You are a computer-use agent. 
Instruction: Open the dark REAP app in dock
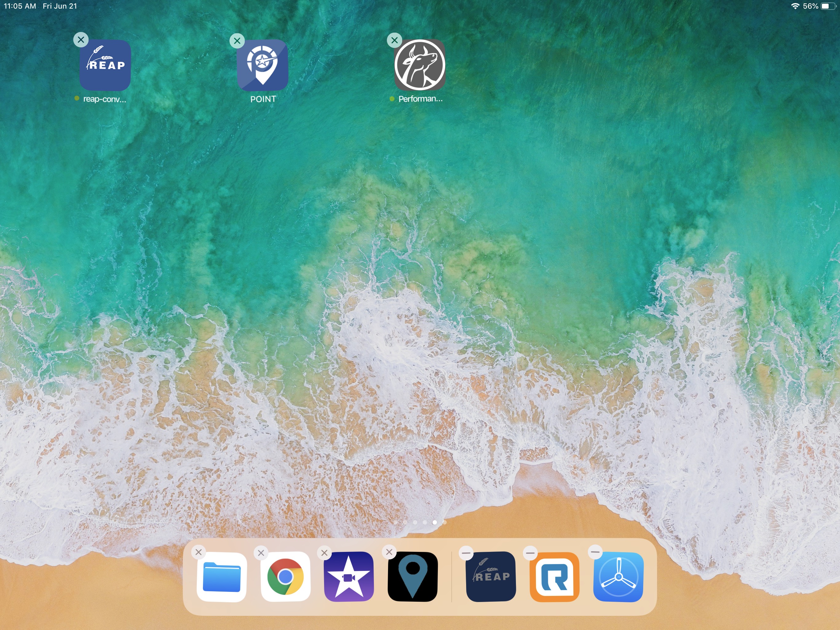pos(491,576)
